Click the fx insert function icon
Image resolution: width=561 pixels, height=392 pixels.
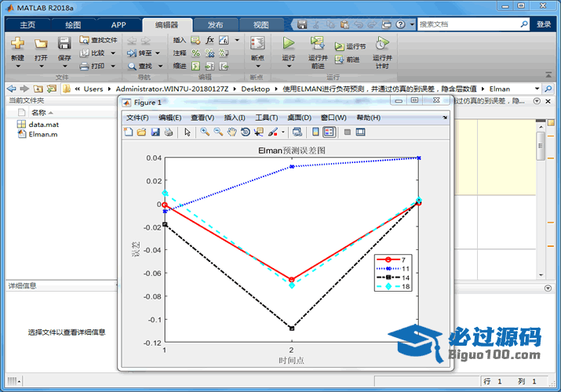pyautogui.click(x=209, y=40)
